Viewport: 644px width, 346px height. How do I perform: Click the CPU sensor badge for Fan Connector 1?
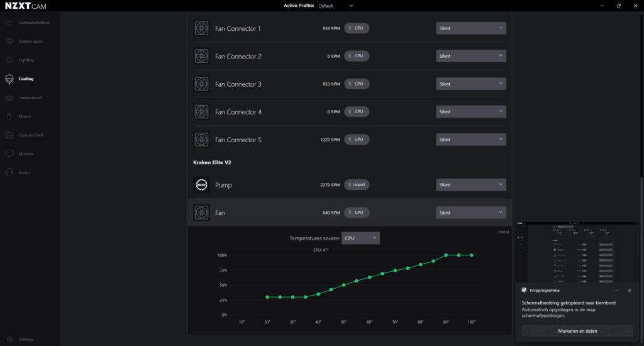click(x=357, y=28)
